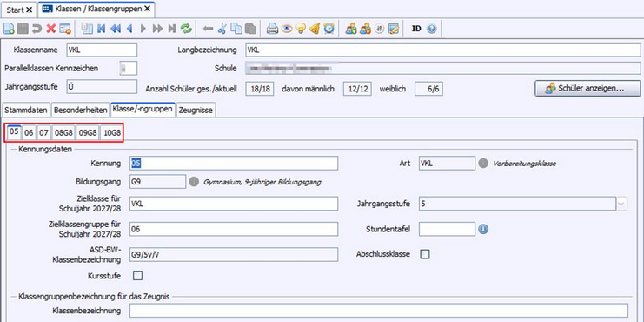
Task: Close the Start tab
Action: click(29, 10)
